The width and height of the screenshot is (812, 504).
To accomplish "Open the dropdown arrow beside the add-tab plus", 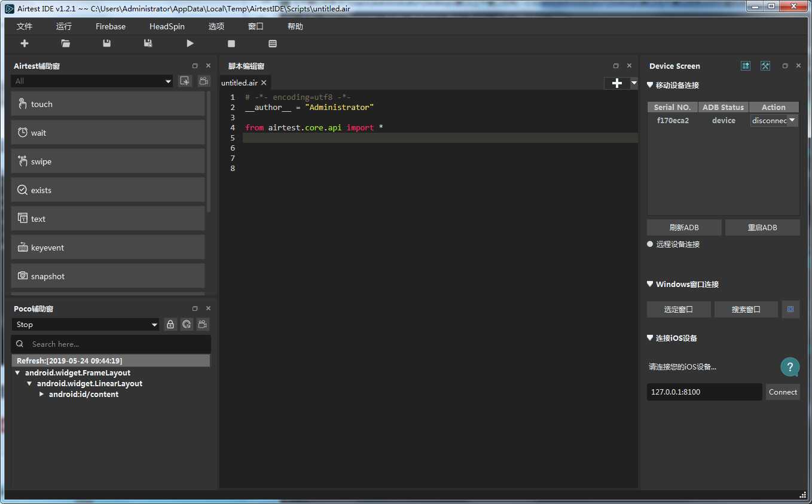I will 634,83.
